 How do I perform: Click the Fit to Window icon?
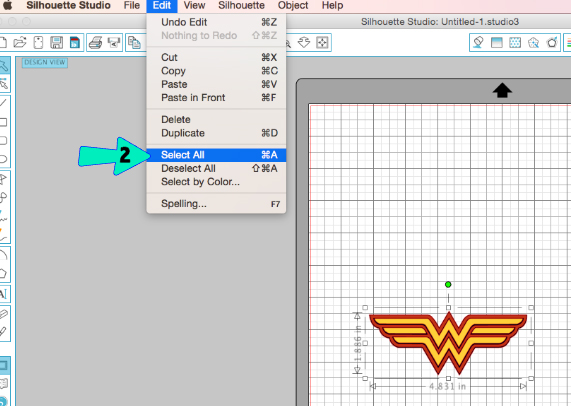[x=322, y=43]
